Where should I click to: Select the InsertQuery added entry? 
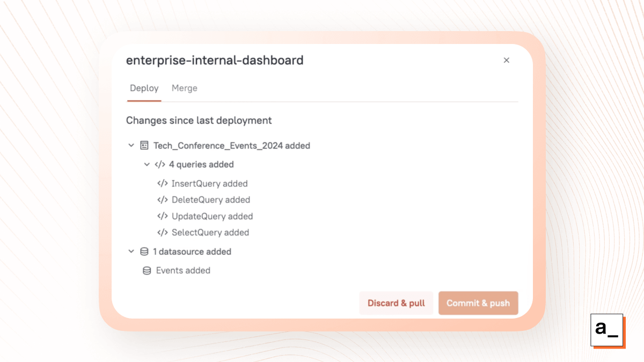209,183
